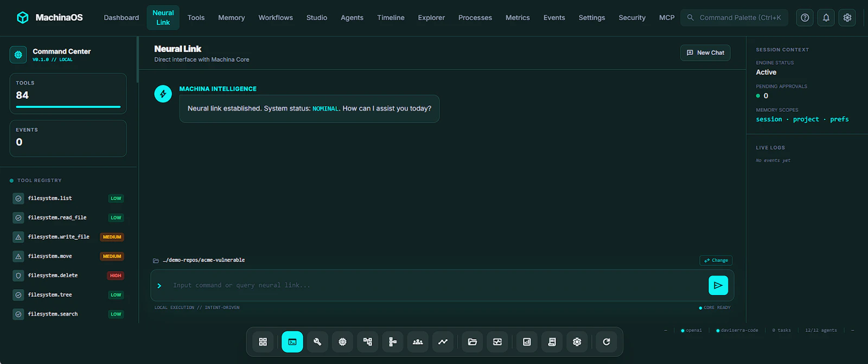Image resolution: width=868 pixels, height=364 pixels.
Task: Open the notifications bell icon
Action: pos(826,17)
